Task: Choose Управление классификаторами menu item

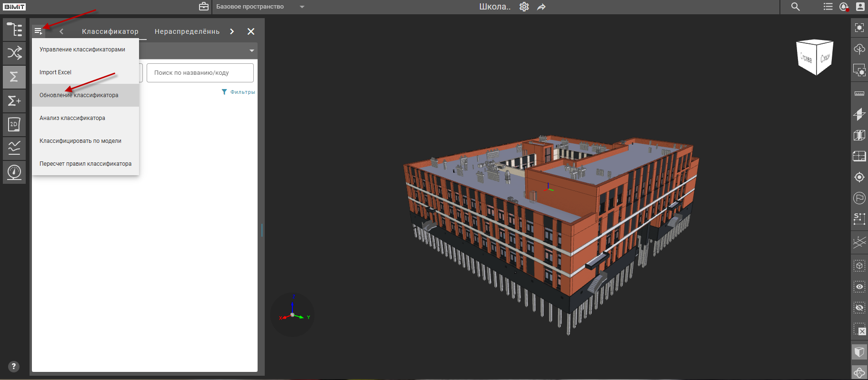Action: [x=85, y=50]
